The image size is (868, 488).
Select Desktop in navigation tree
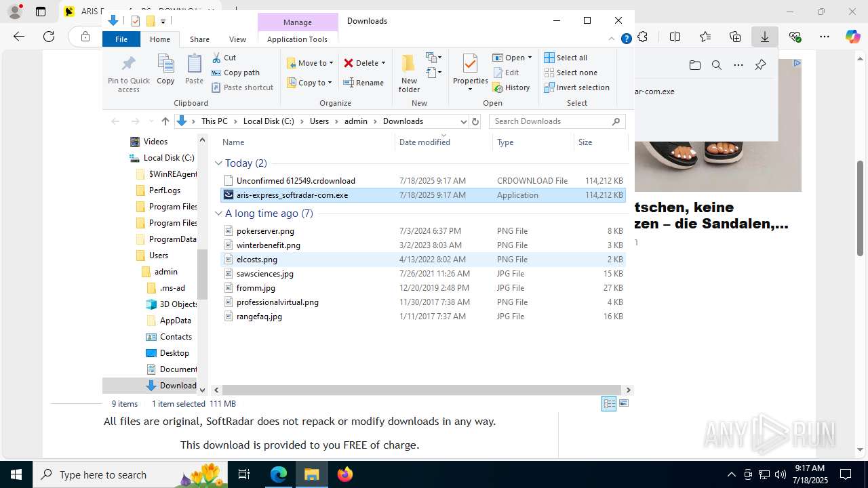[174, 353]
